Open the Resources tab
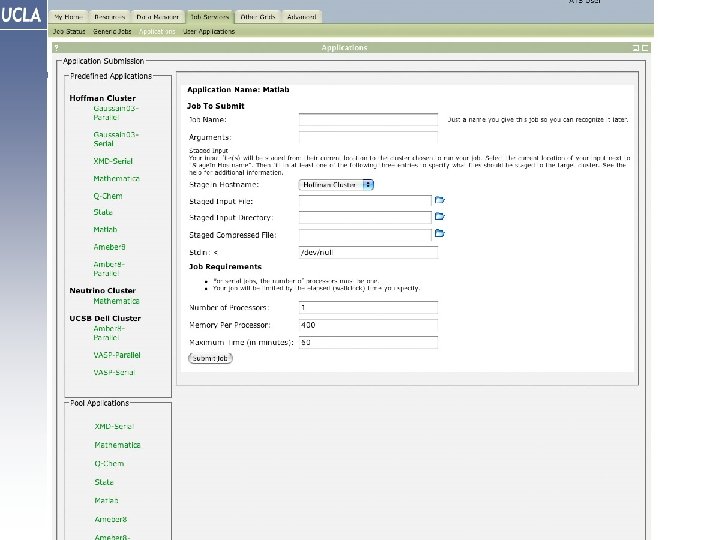The image size is (720, 540). coord(110,17)
